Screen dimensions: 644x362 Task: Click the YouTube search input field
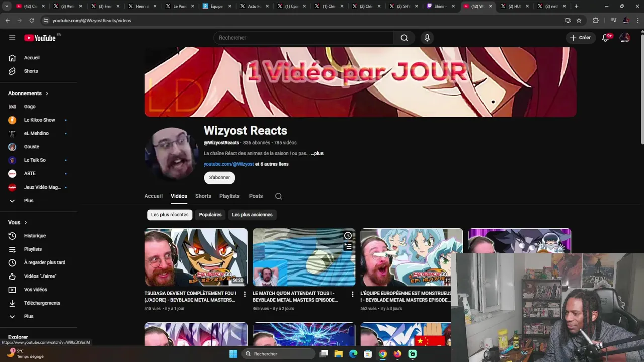(x=303, y=38)
